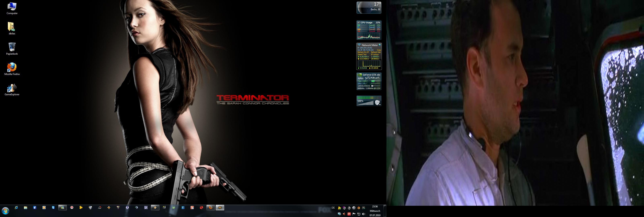Open the red dragon taskbar icon
Screen dimensions: 644x217
pyautogui.click(x=201, y=208)
